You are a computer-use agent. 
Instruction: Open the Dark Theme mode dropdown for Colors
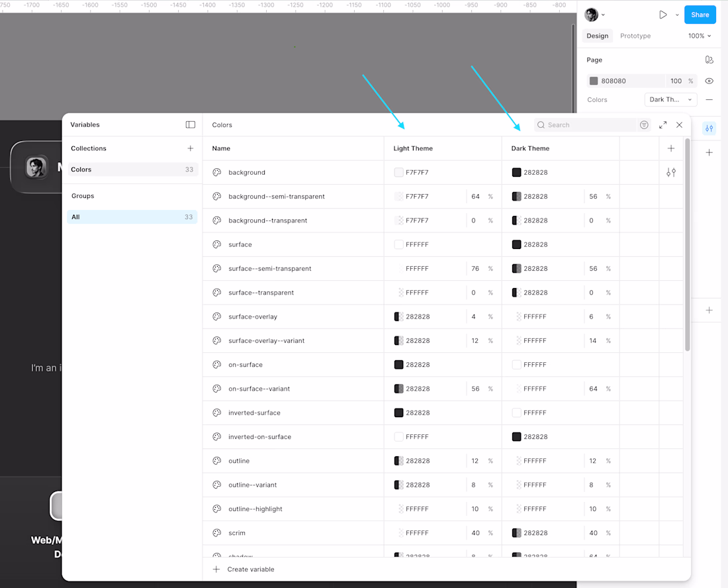671,99
